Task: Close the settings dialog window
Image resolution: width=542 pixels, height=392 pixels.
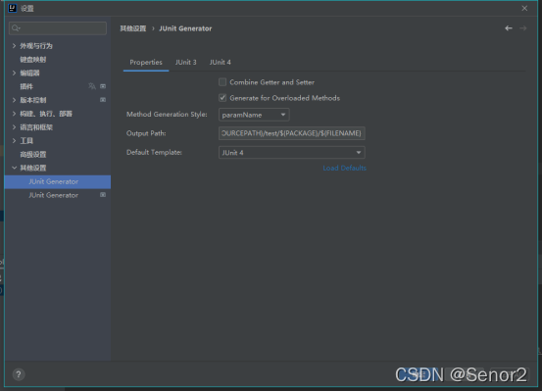Action: (524, 8)
